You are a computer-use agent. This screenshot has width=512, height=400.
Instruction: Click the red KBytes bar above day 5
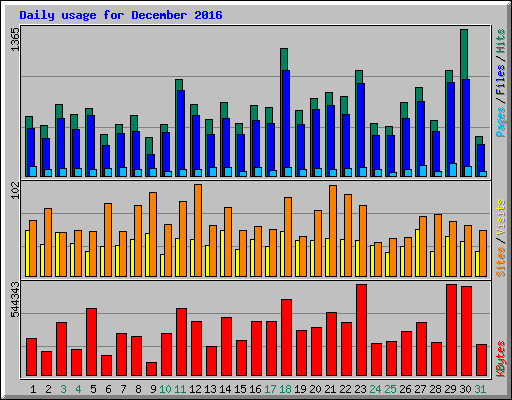pyautogui.click(x=91, y=342)
